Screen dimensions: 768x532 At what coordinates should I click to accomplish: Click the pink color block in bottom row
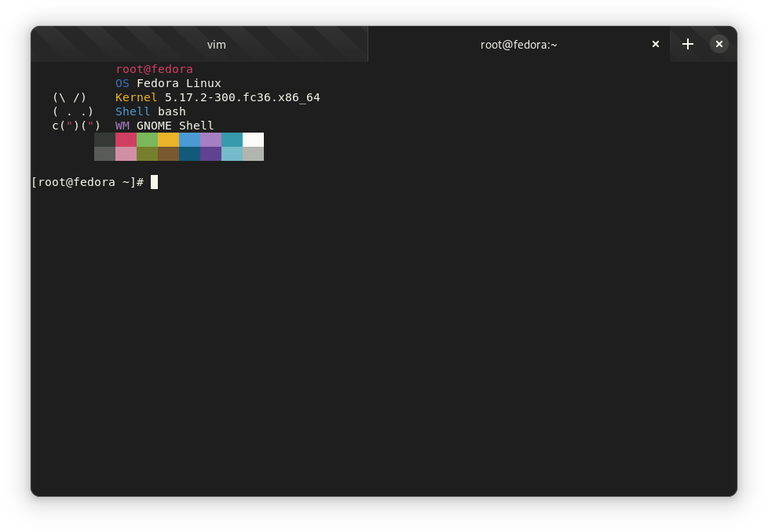(x=126, y=154)
